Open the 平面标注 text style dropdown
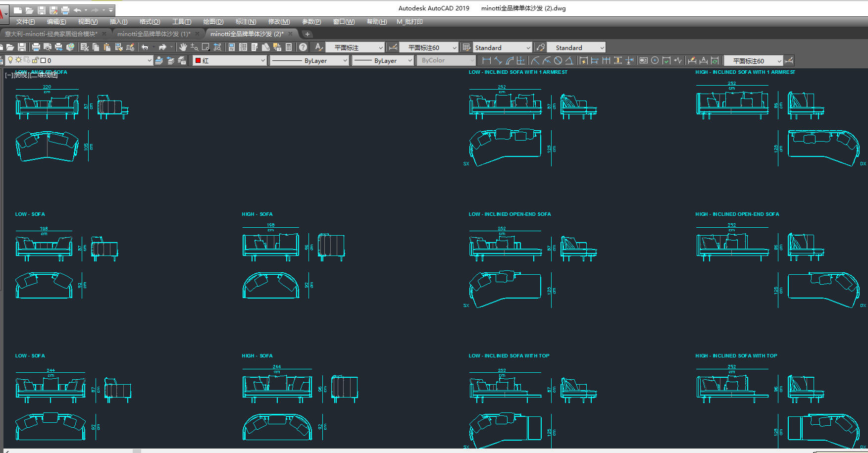Viewport: 868px width, 453px height. pyautogui.click(x=355, y=48)
